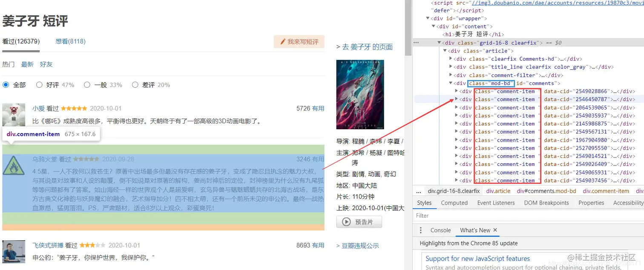644x270 pixels.
Task: Click the play icon on the 预告片 button
Action: pyautogui.click(x=346, y=222)
